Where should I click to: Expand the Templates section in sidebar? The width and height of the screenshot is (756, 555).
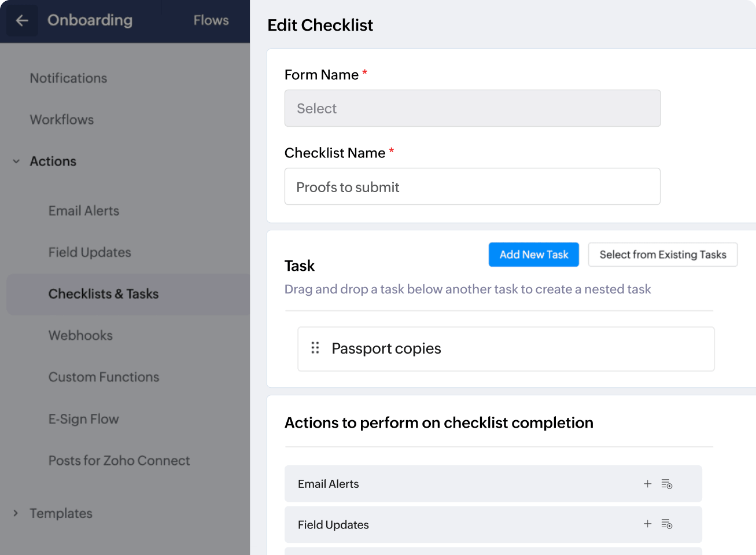coord(16,513)
